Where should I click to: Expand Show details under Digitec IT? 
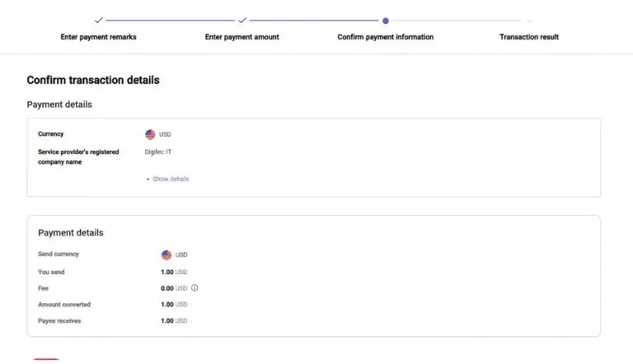tap(171, 179)
